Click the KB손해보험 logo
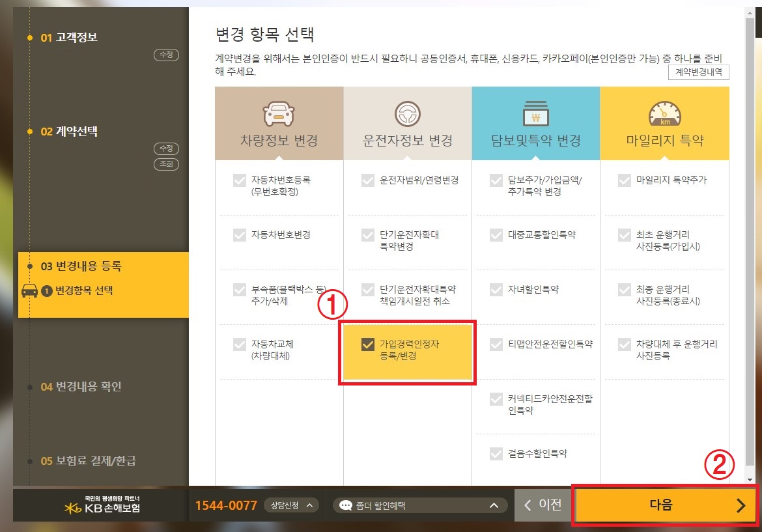This screenshot has width=762, height=532. point(102,505)
